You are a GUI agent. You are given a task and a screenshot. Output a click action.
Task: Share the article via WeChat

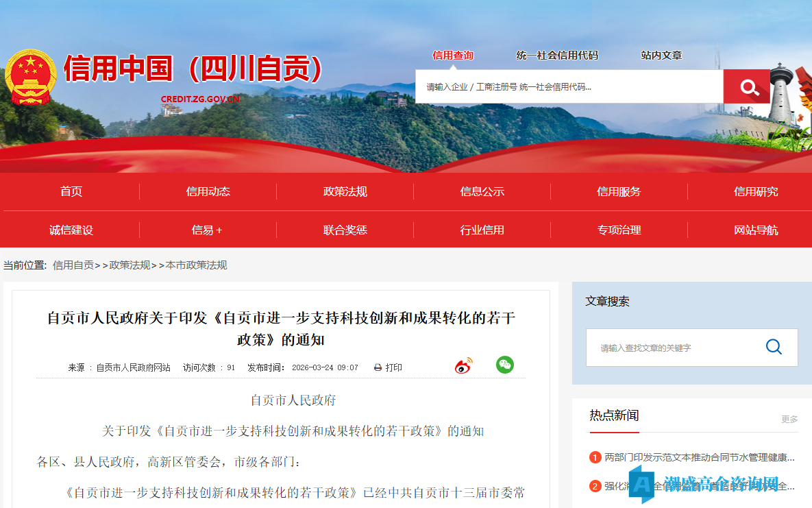tap(505, 365)
